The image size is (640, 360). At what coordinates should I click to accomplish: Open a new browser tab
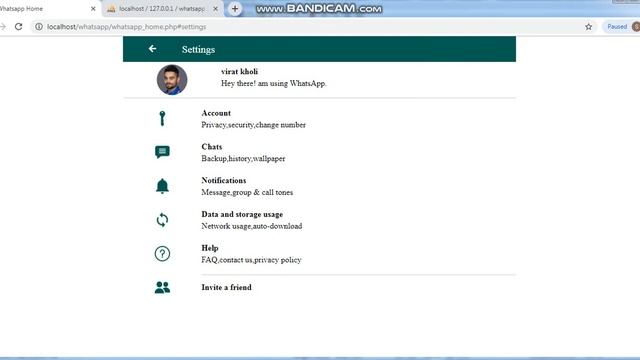[x=235, y=9]
